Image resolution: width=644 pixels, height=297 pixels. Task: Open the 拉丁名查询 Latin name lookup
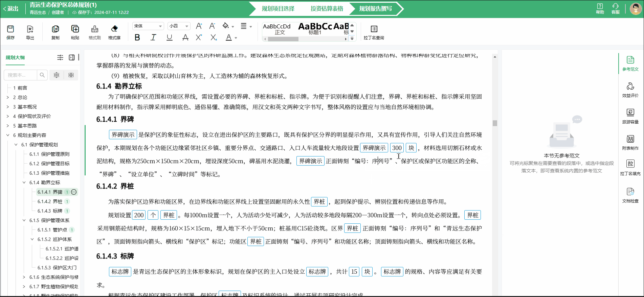[x=374, y=32]
